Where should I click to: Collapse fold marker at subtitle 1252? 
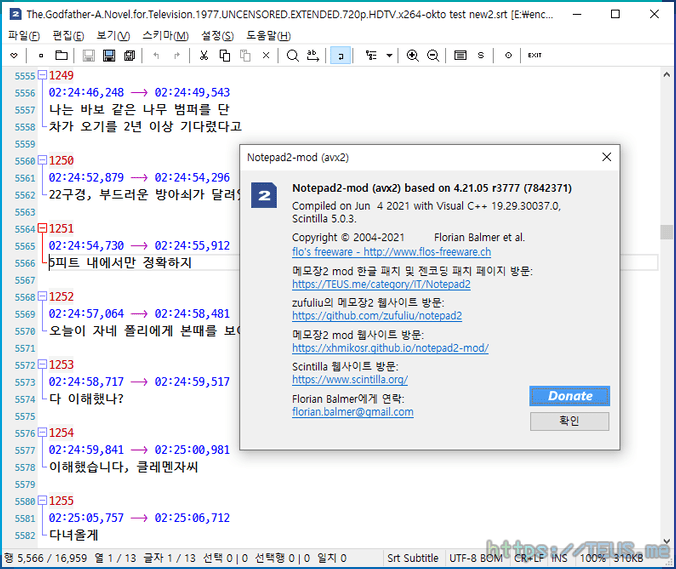tap(42, 297)
